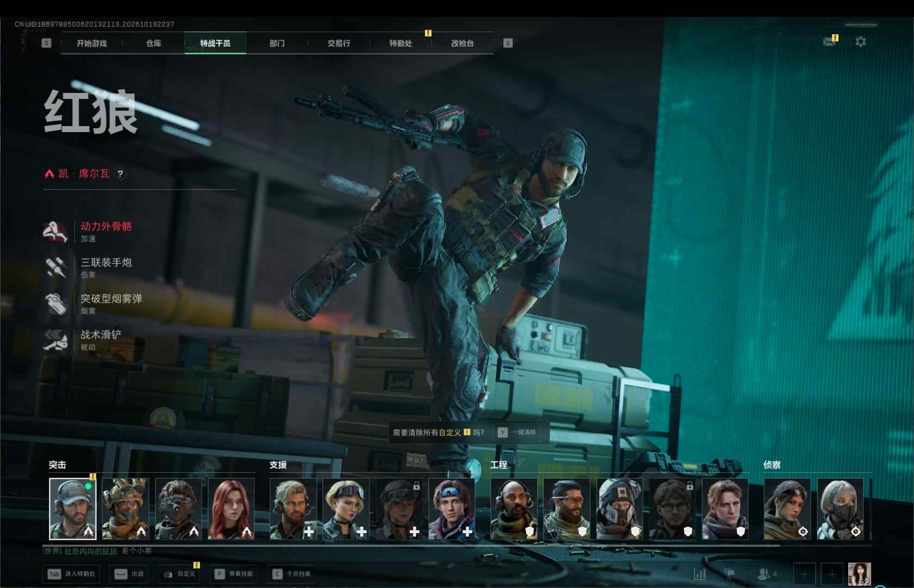The width and height of the screenshot is (914, 588).
Task: Add teammate in the second plus slot
Action: (831, 574)
